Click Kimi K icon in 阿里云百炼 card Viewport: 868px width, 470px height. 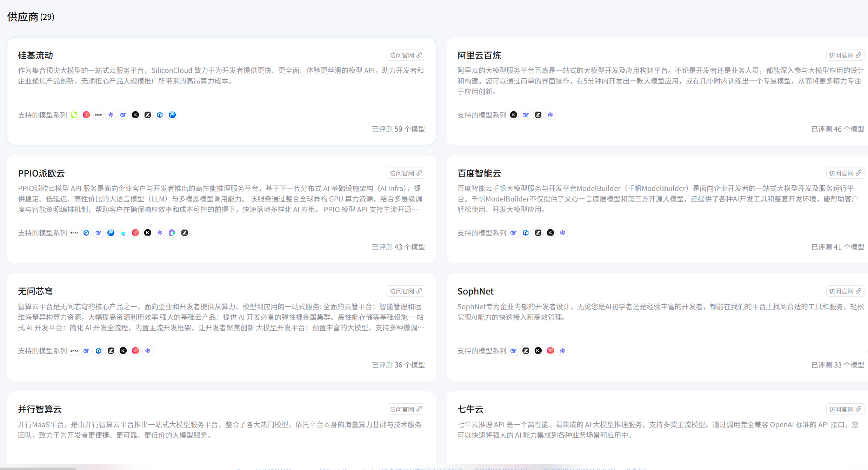[x=513, y=115]
